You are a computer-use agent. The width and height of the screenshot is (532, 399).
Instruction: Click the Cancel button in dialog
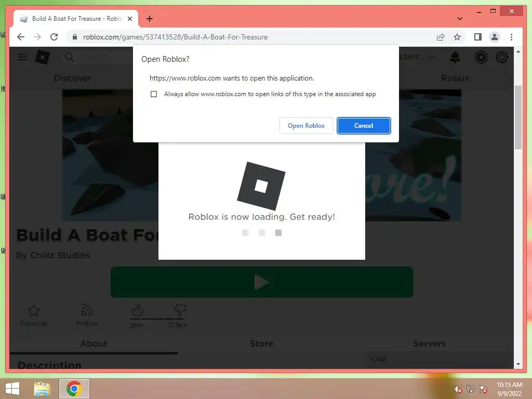coord(364,126)
